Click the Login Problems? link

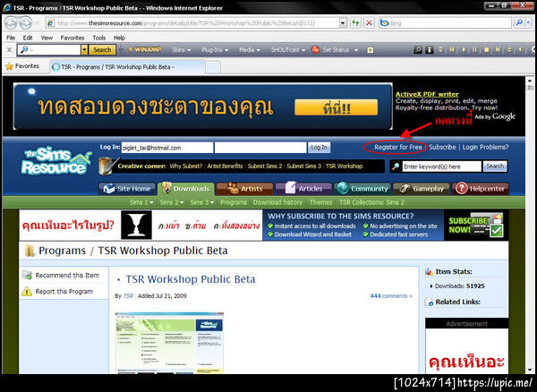[x=485, y=147]
